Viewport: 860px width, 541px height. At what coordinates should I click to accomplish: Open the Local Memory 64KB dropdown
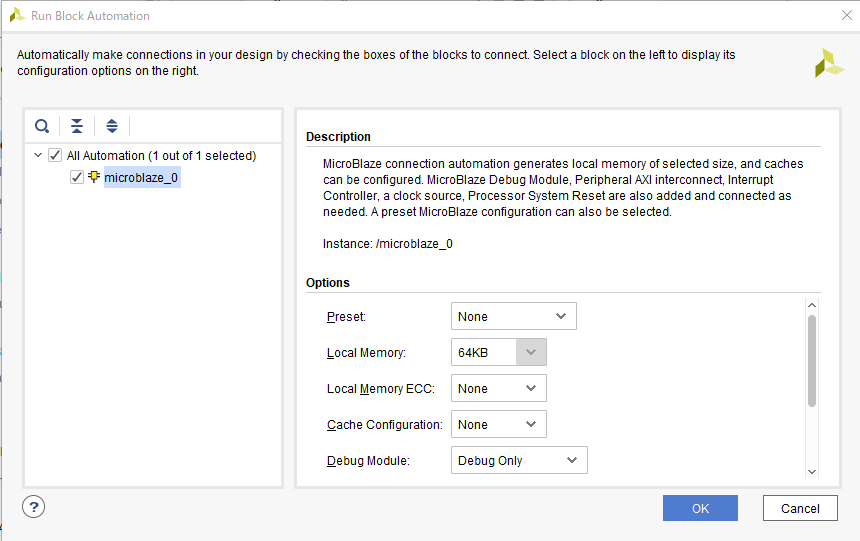[x=499, y=352]
